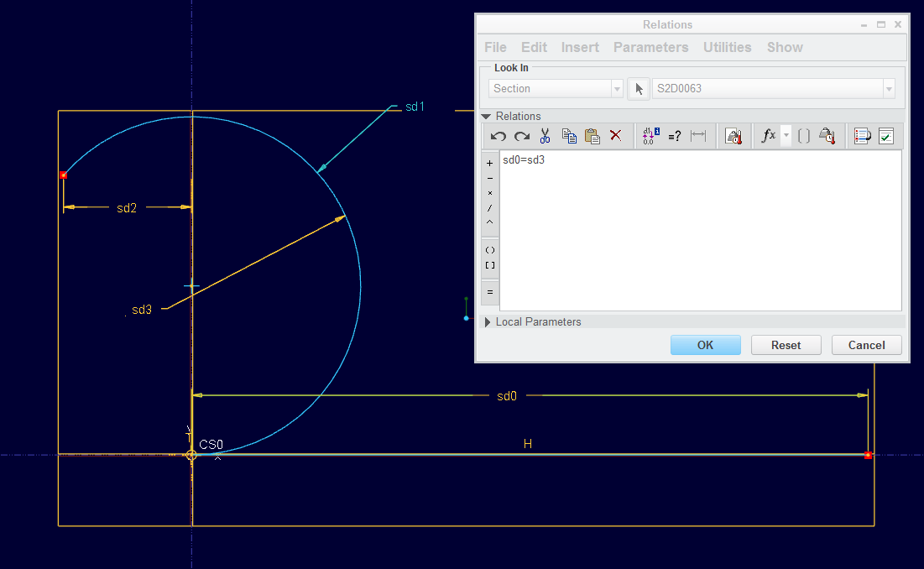The image size is (924, 569).
Task: Open the File menu in Relations
Action: pos(496,47)
